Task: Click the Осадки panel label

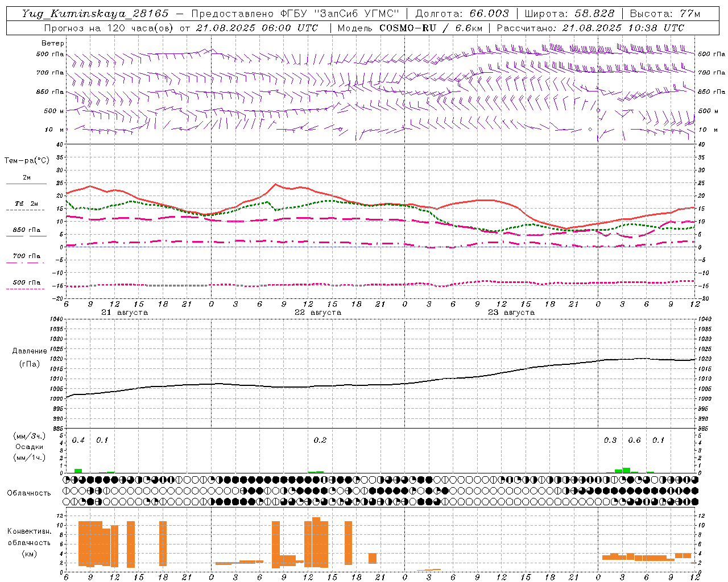Action: 29,447
